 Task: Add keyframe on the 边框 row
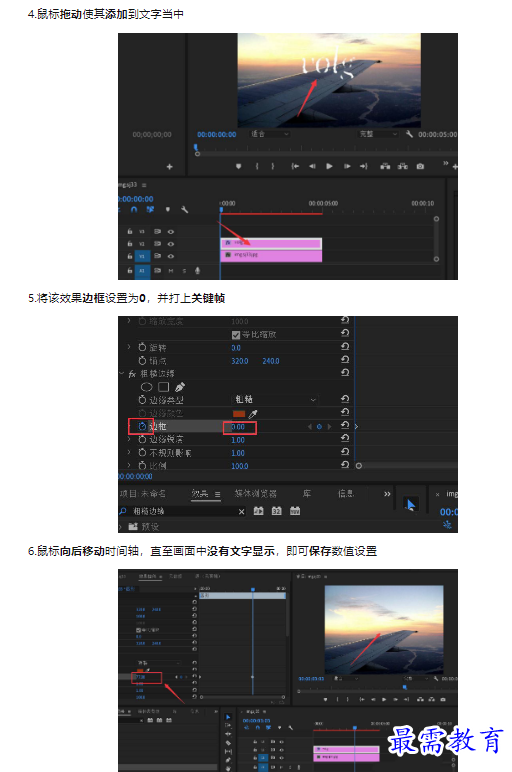click(319, 427)
